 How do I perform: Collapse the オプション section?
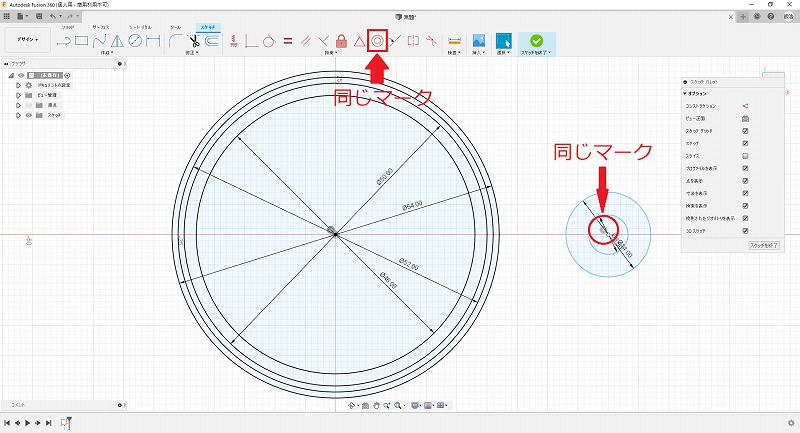pos(686,93)
